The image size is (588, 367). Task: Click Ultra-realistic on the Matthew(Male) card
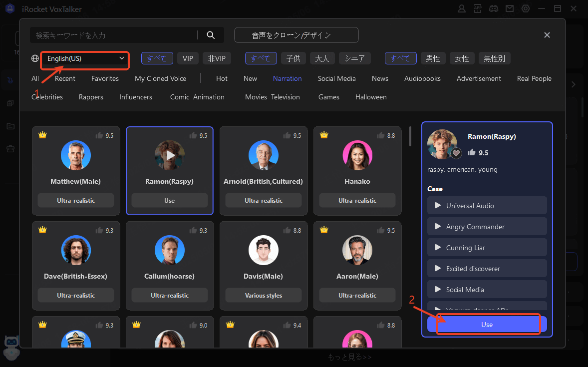click(76, 200)
